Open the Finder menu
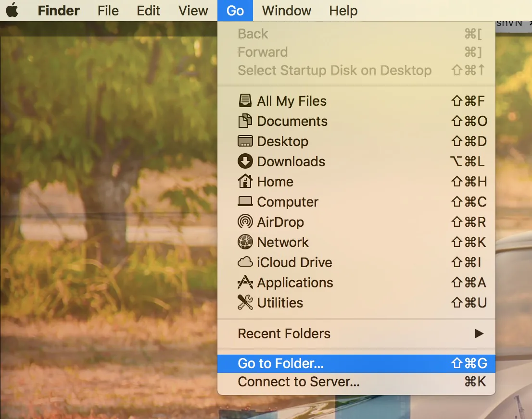 point(59,11)
